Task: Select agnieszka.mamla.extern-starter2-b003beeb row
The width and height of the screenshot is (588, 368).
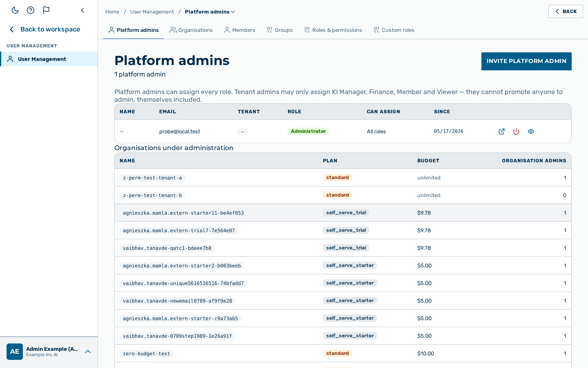Action: pyautogui.click(x=343, y=265)
